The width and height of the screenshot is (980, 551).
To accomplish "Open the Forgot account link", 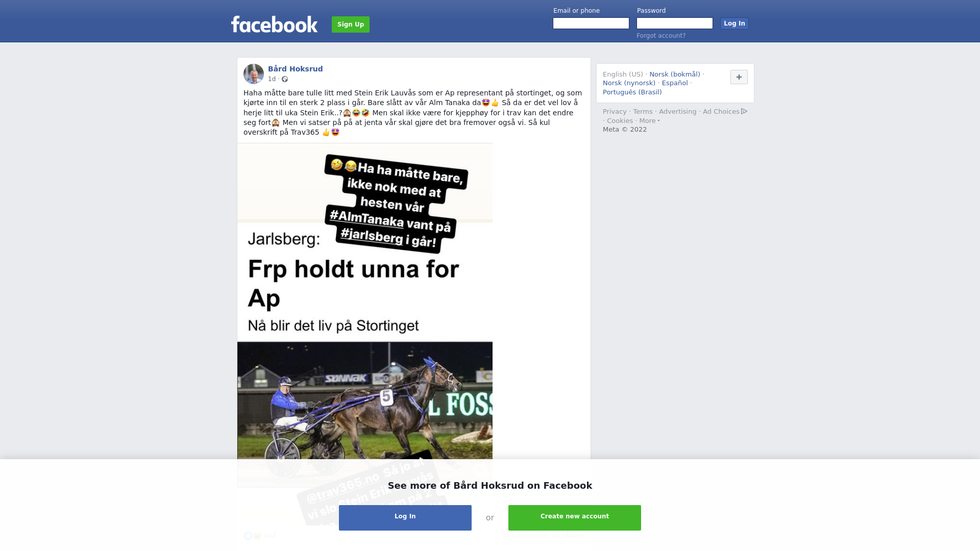I will [661, 36].
